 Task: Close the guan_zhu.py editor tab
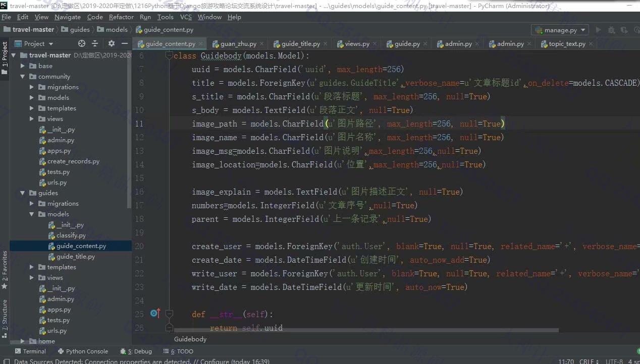[262, 44]
